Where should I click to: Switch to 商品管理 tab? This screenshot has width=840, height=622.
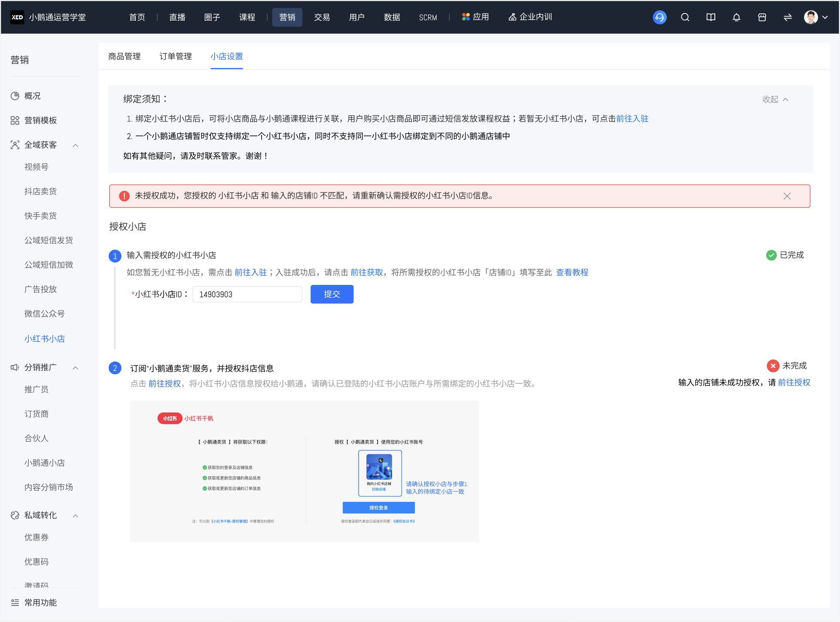click(x=125, y=56)
